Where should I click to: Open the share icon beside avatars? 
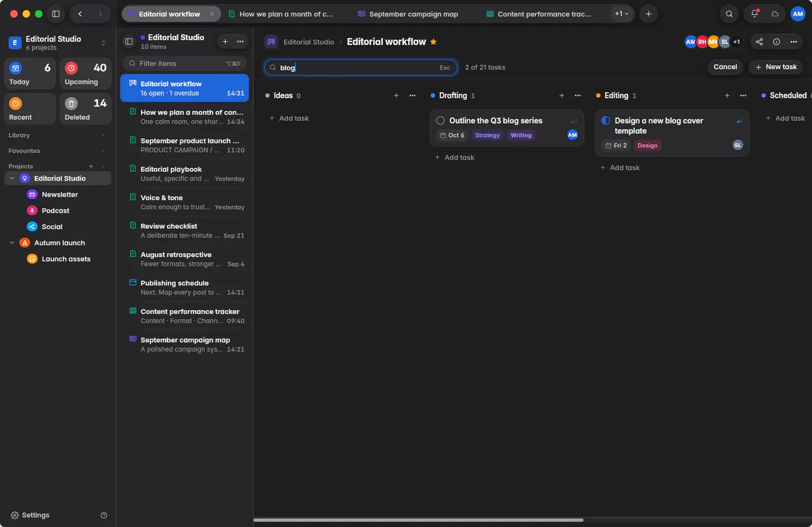pos(759,42)
